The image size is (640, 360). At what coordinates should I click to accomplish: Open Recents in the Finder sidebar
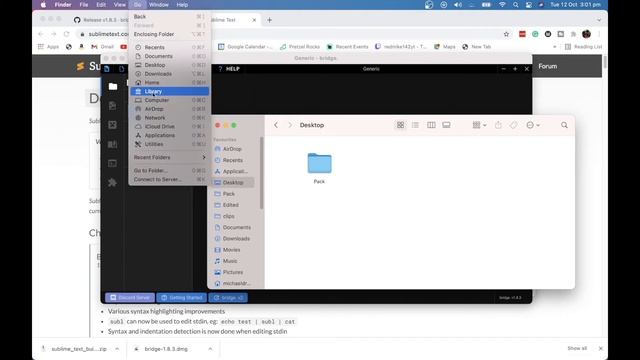tap(233, 160)
